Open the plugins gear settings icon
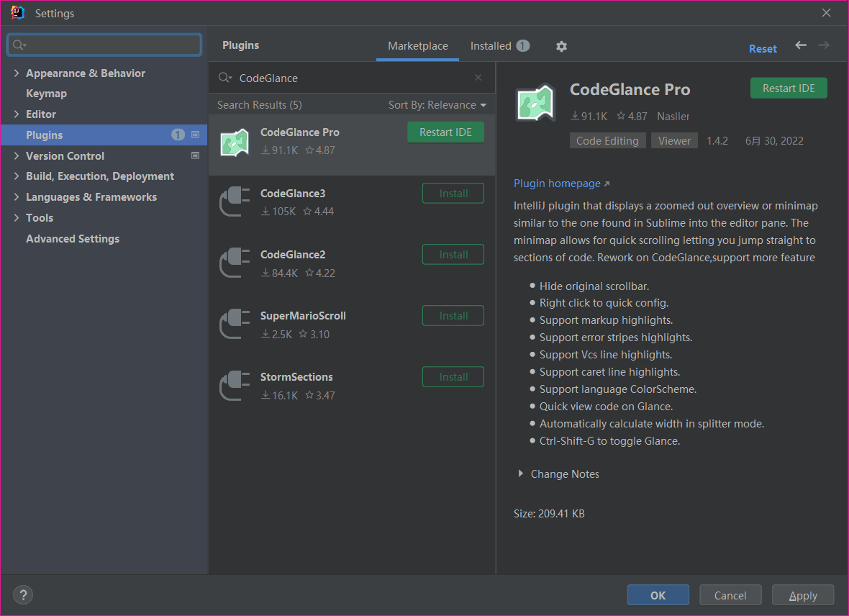 (561, 47)
